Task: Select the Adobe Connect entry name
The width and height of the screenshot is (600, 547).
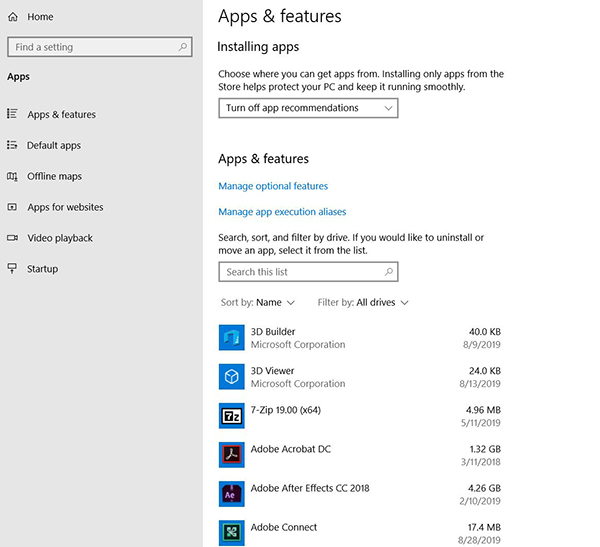Action: click(284, 527)
